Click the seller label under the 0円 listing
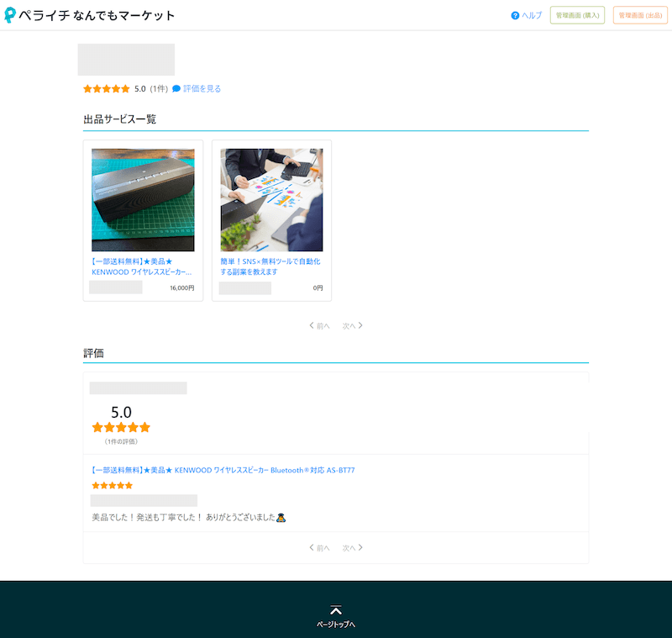This screenshot has width=672, height=638. pyautogui.click(x=245, y=287)
